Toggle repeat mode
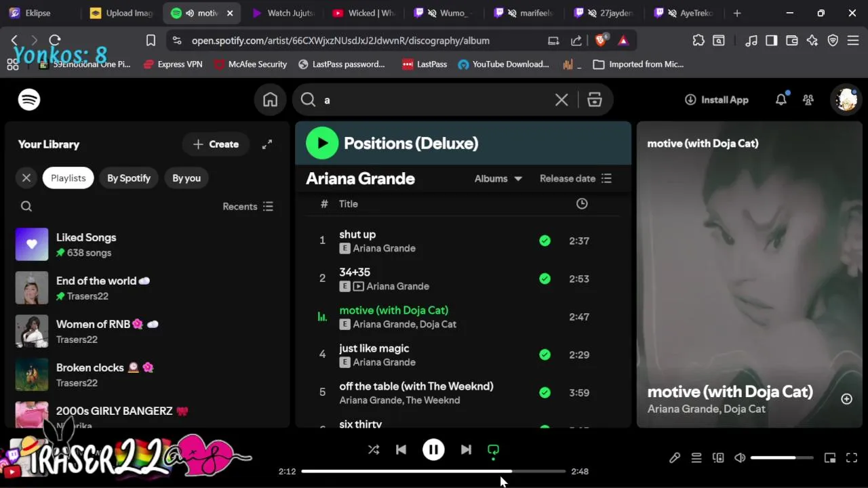This screenshot has height=488, width=868. 493,450
